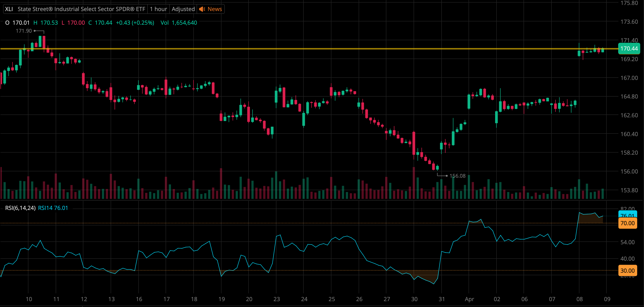
Task: Open the 1 hour interval selector
Action: pos(158,9)
